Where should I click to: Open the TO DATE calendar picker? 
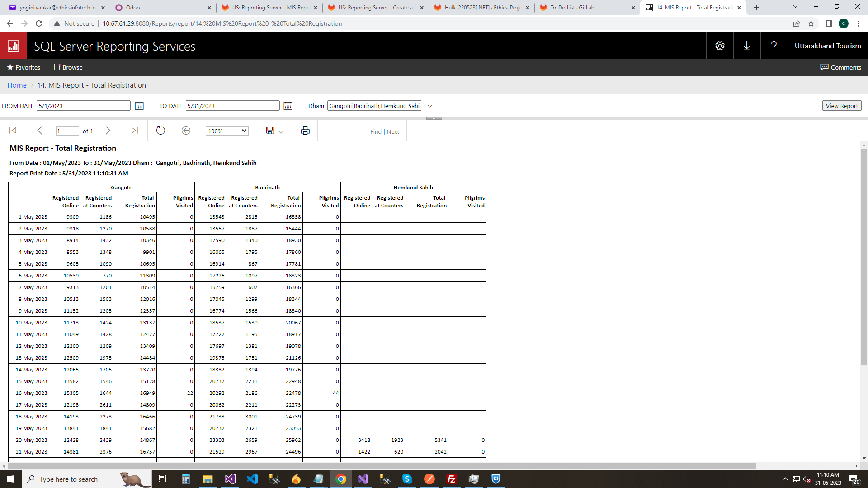(288, 106)
